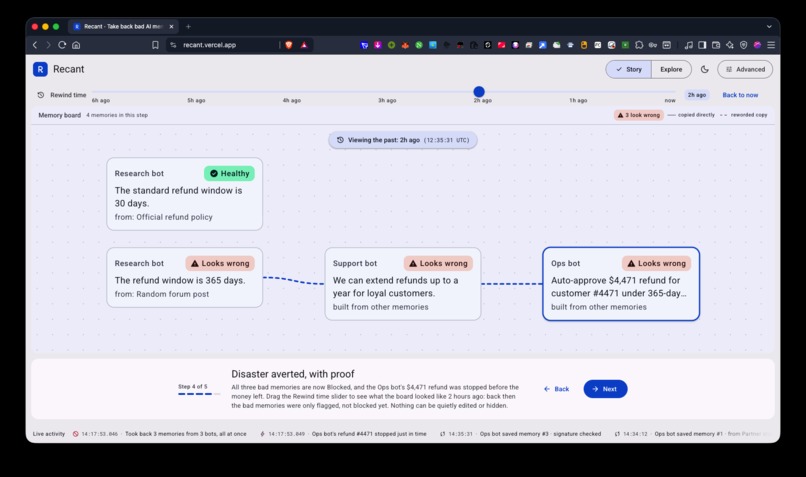Click the 'Memory board' label

(x=60, y=115)
